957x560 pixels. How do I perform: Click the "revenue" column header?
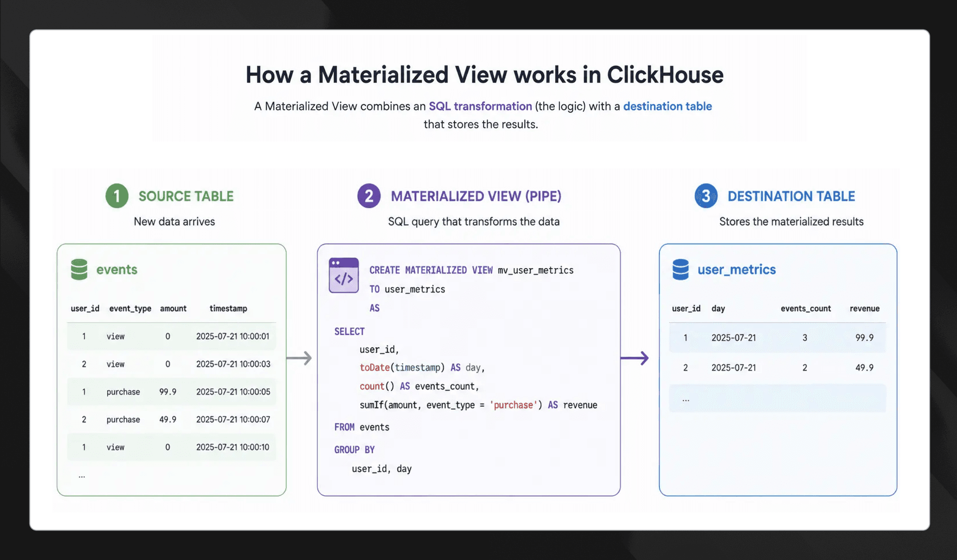865,308
